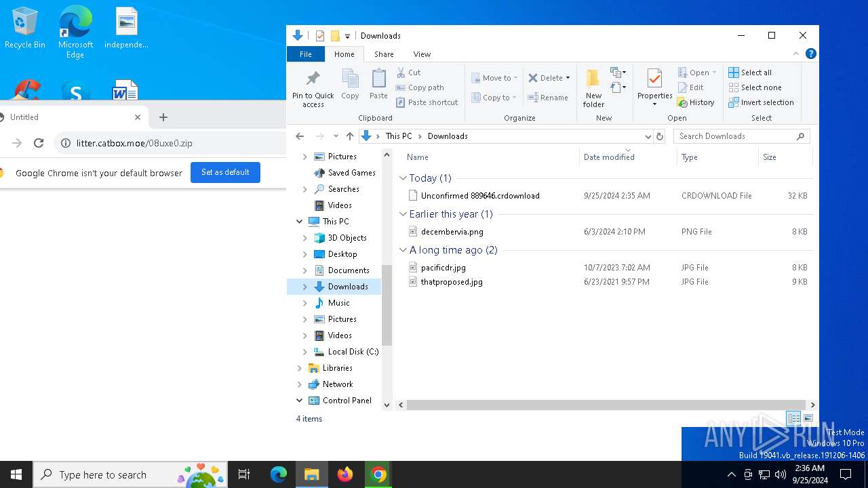Expand Documents in the navigation tree
This screenshot has height=488, width=868.
point(304,270)
